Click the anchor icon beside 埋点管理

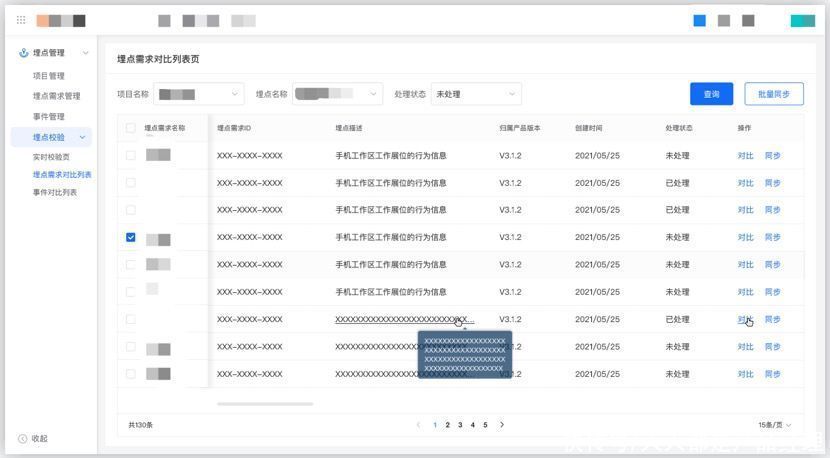pyautogui.click(x=23, y=53)
